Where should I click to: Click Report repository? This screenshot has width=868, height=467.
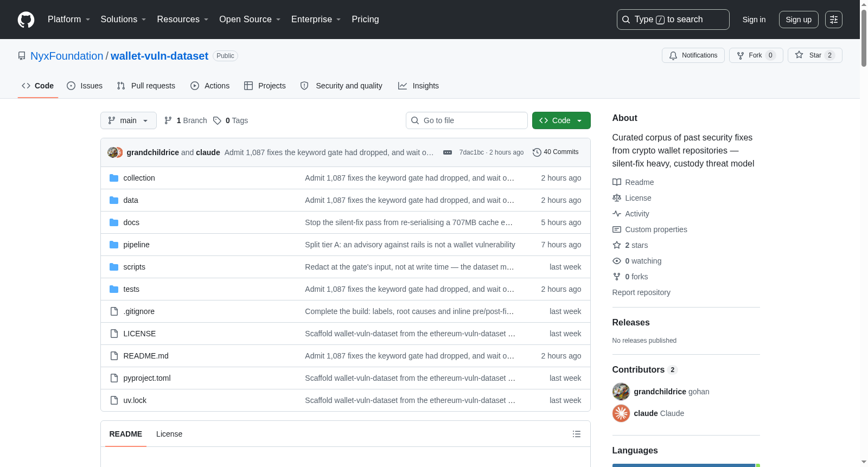[x=641, y=292]
